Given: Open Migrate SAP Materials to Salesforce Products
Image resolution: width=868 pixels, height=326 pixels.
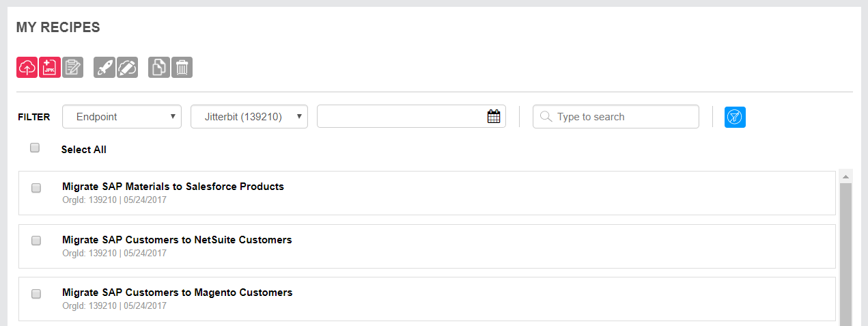Looking at the screenshot, I should [173, 187].
